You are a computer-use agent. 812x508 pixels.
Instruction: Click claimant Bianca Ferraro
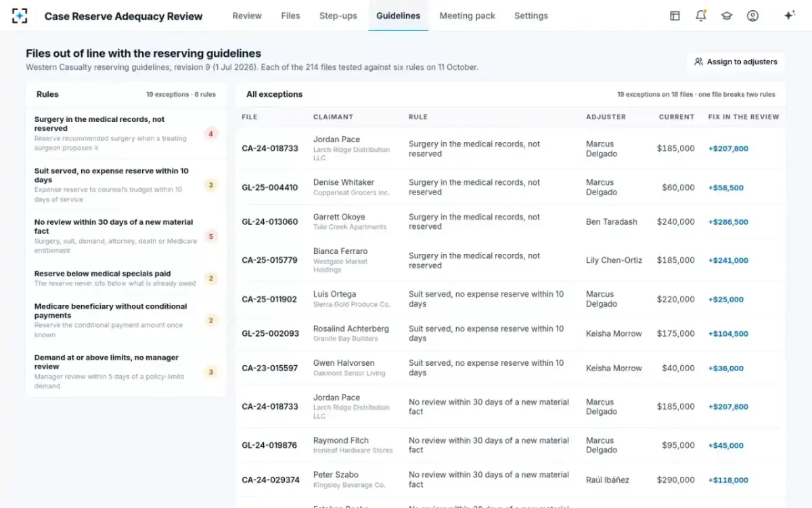pos(340,251)
